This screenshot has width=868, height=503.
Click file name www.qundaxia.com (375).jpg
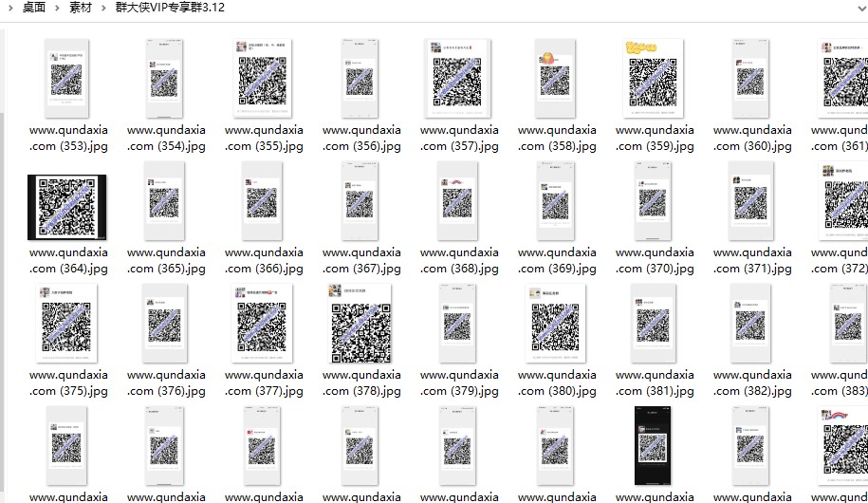point(68,382)
